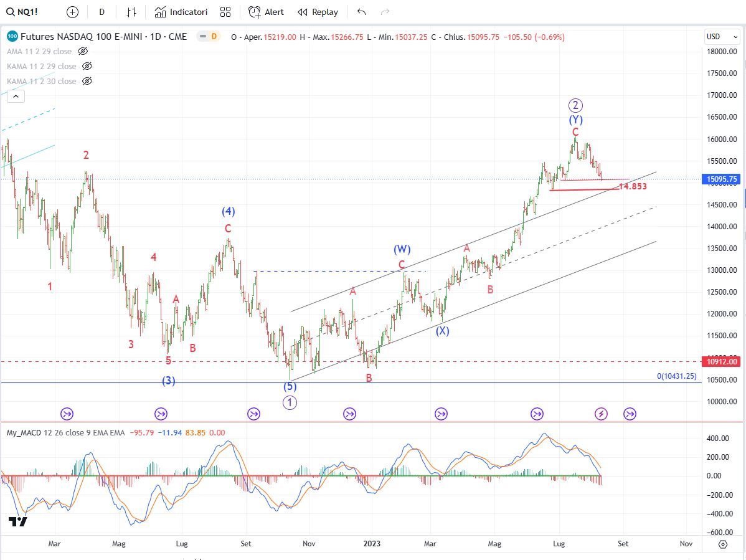Viewport: 746px width, 560px height.
Task: Select the My_MACD 12 26 close legend
Action: tap(65, 433)
